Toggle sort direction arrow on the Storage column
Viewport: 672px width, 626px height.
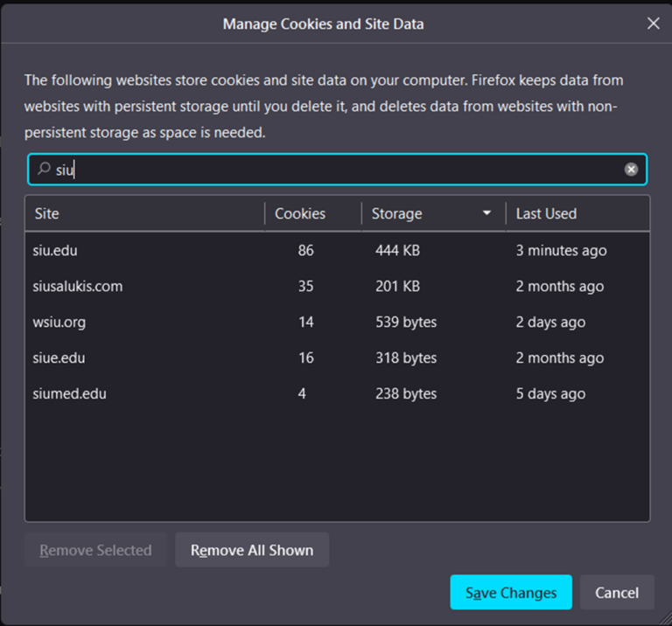[x=487, y=213]
